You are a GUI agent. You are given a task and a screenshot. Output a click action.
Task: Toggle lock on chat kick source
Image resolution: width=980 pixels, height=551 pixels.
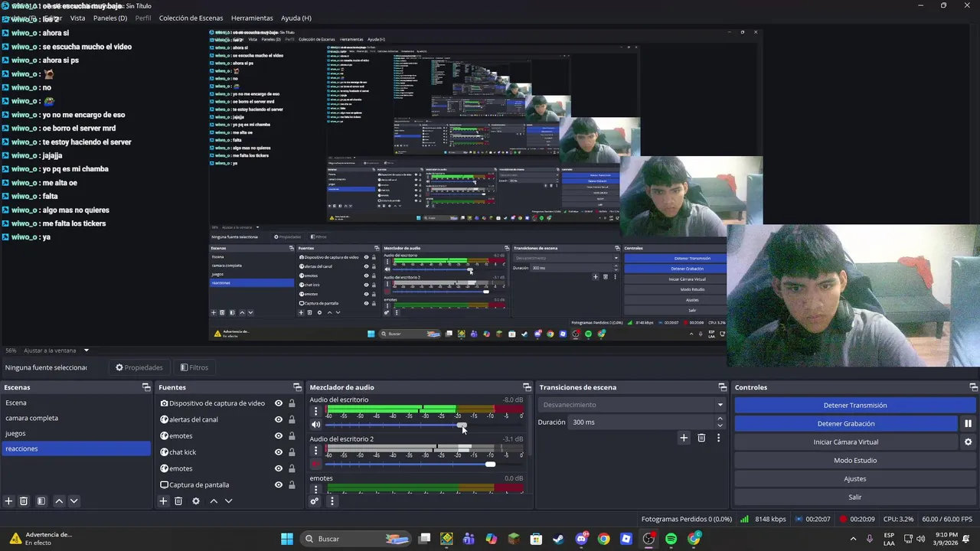pos(292,452)
